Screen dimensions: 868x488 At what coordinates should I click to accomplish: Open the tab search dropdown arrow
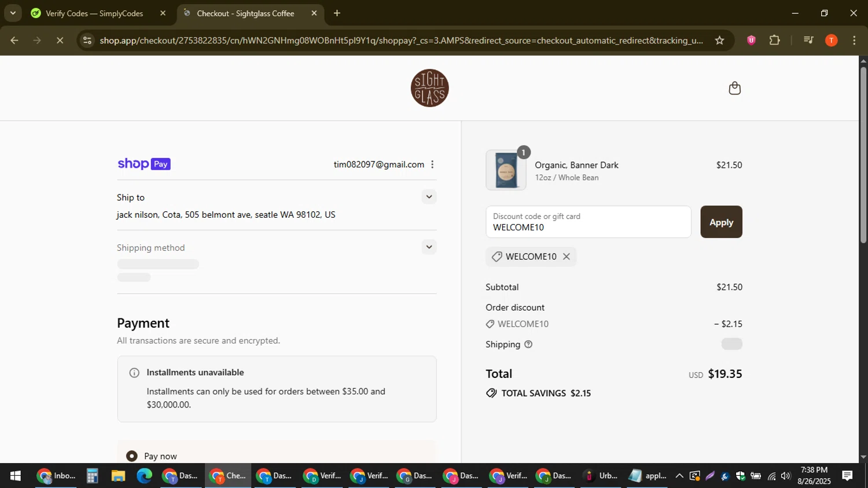13,13
